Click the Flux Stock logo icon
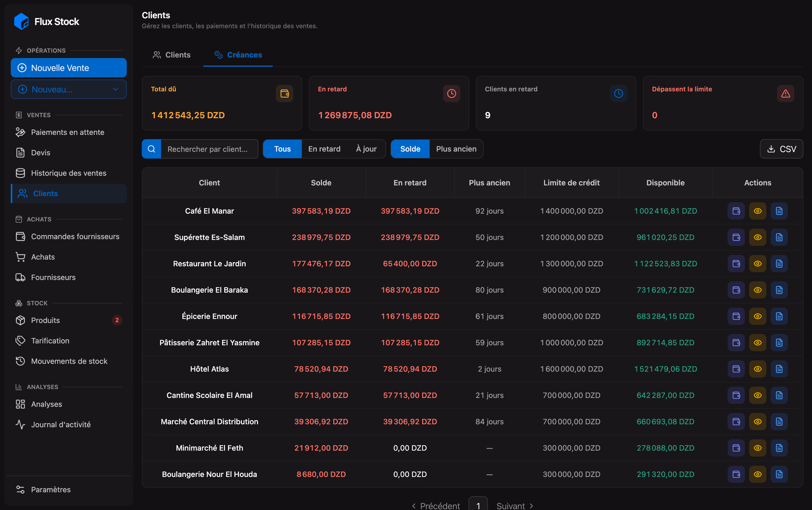Image resolution: width=812 pixels, height=510 pixels. (x=21, y=21)
